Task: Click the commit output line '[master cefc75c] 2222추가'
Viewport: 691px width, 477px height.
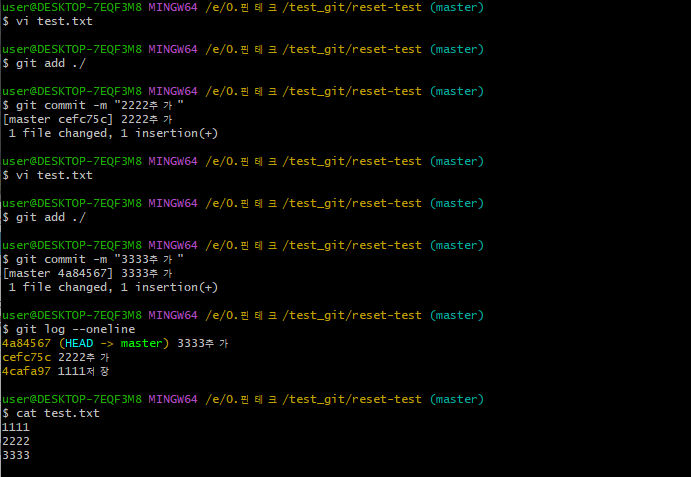Action: click(87, 119)
